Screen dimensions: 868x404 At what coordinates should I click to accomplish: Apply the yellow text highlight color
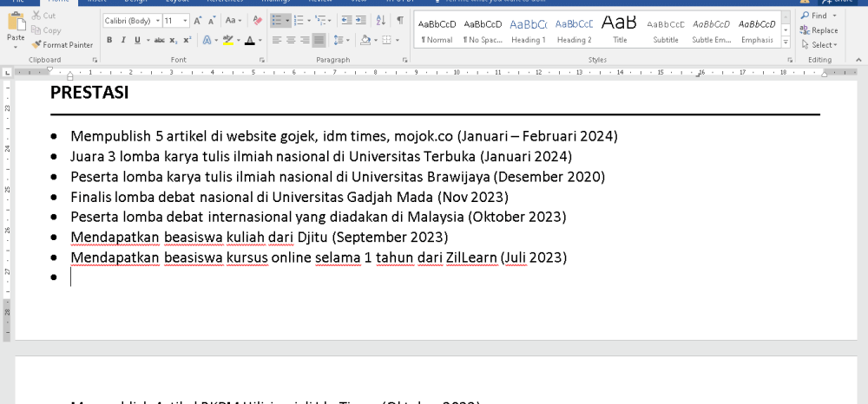point(227,40)
